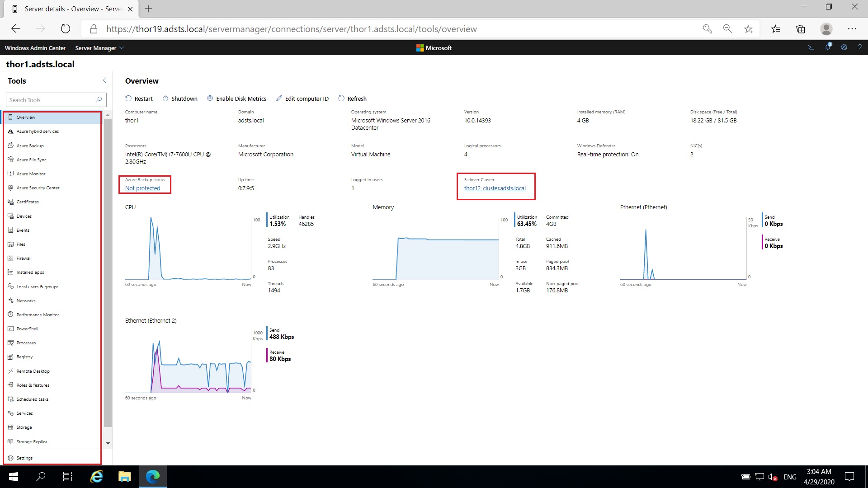
Task: Collapse the Tools panel chevron
Action: pos(104,80)
